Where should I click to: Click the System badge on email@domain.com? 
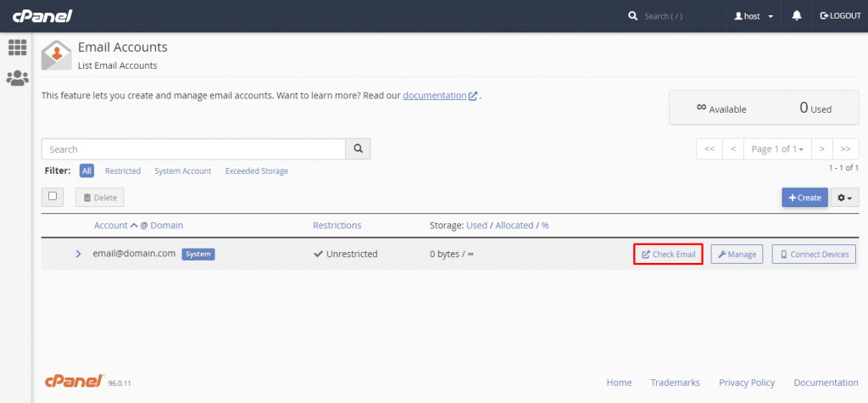[198, 254]
